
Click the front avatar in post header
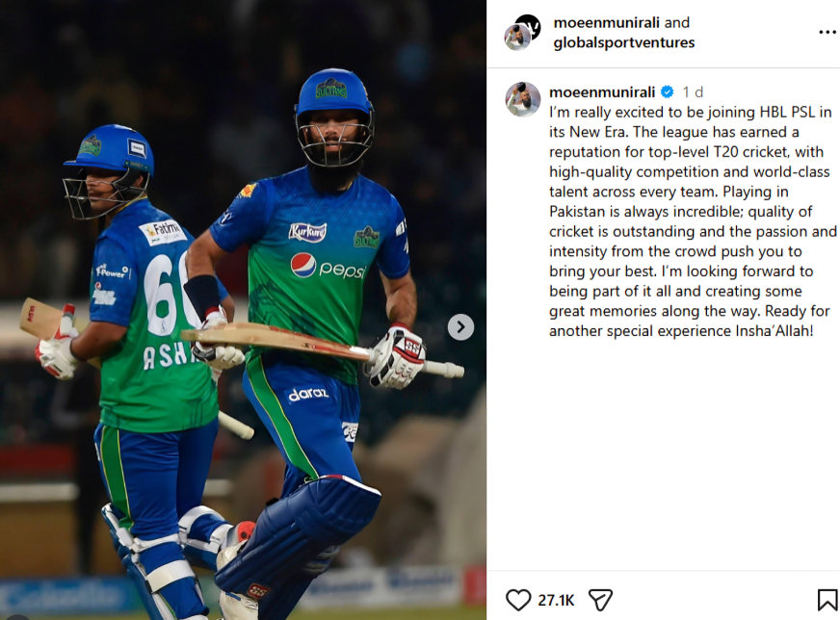click(517, 38)
